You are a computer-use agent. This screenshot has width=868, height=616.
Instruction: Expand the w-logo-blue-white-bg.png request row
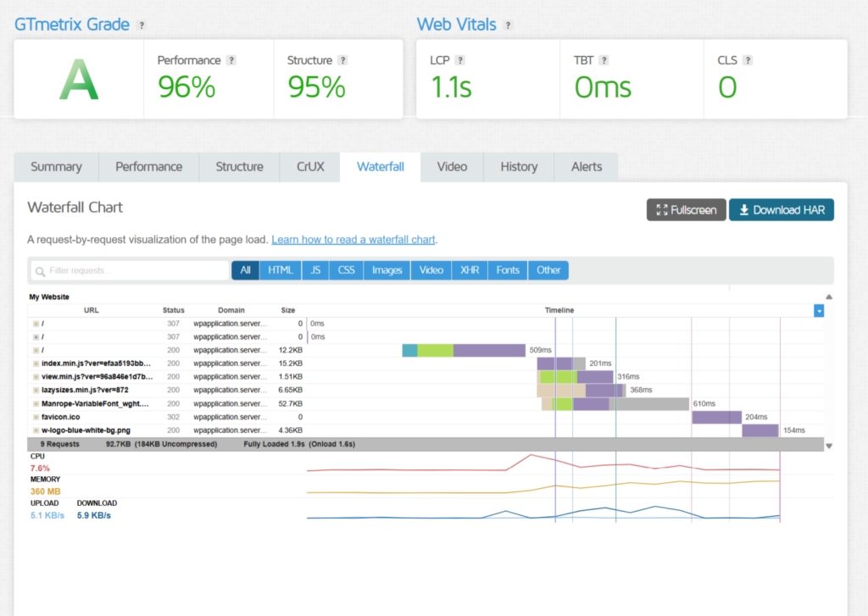tap(36, 430)
